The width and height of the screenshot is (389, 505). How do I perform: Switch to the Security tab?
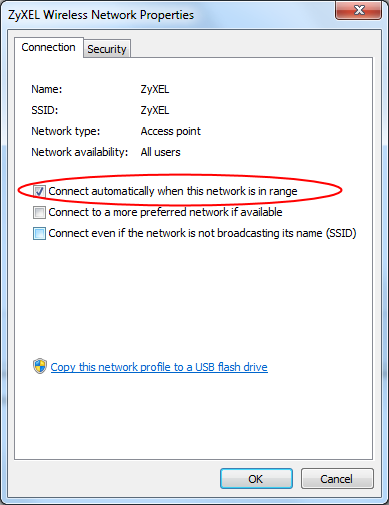point(107,49)
